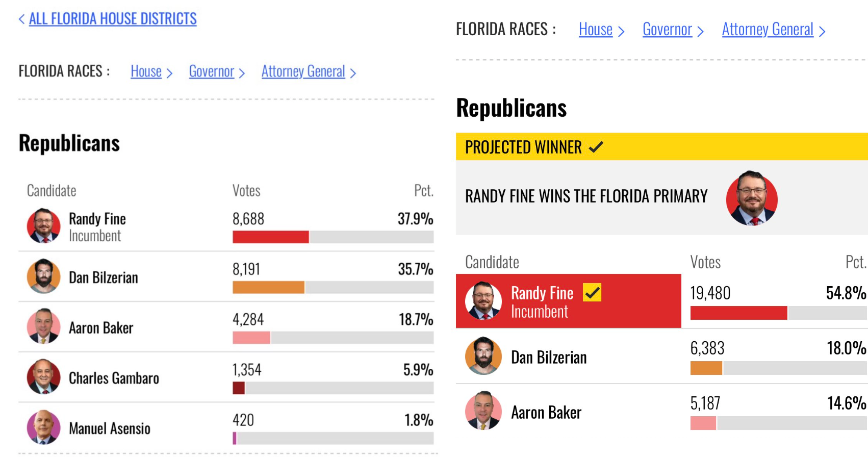
Task: Click Randy Fine's photo in winner banner
Action: [x=752, y=198]
